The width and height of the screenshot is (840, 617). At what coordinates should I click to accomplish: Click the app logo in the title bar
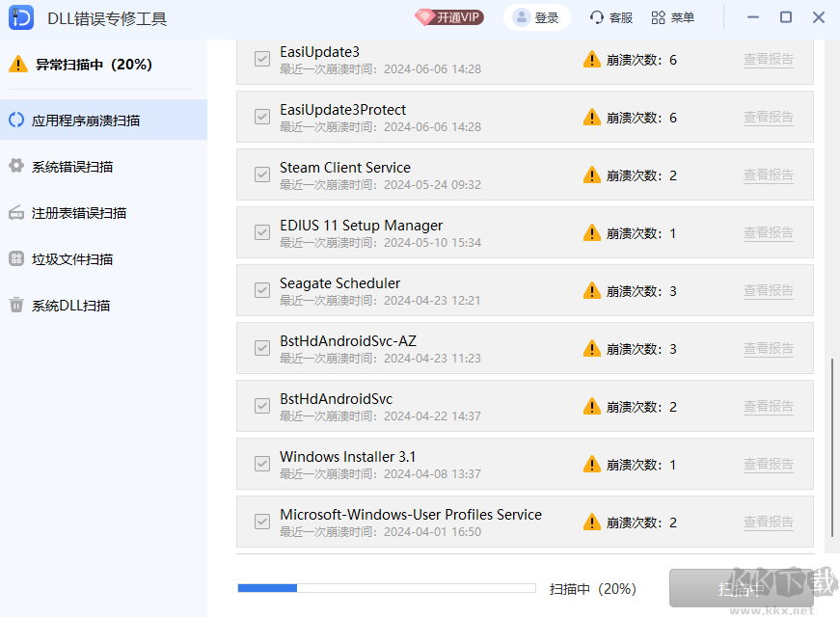click(20, 16)
